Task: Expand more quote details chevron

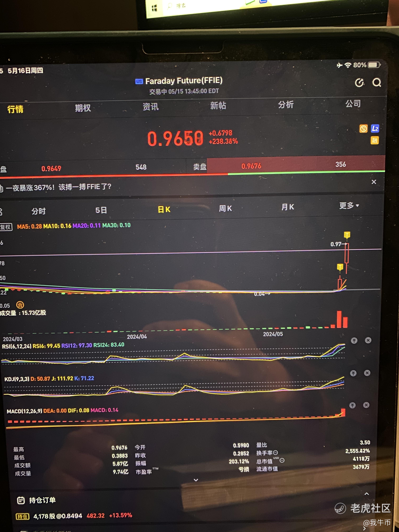Action: 196,480
